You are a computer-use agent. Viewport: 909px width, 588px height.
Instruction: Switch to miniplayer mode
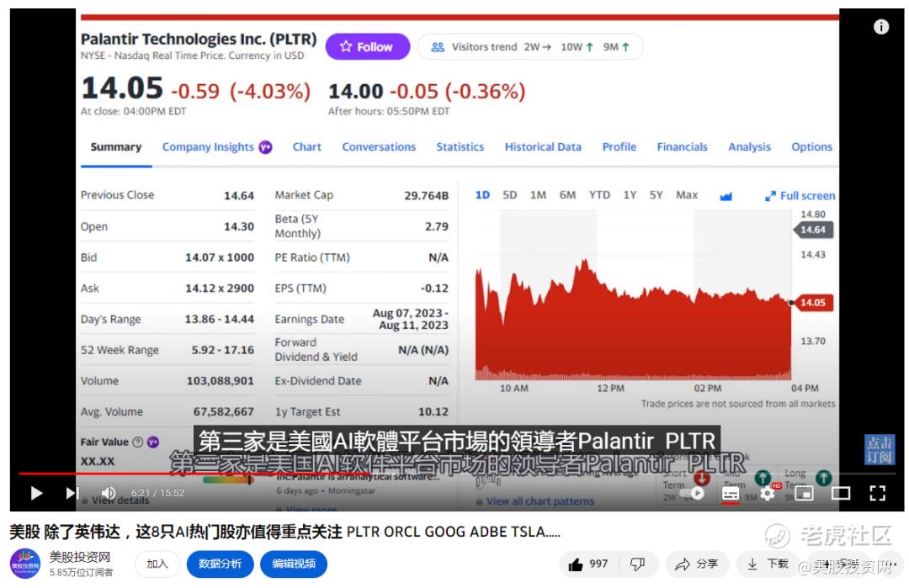pos(804,494)
